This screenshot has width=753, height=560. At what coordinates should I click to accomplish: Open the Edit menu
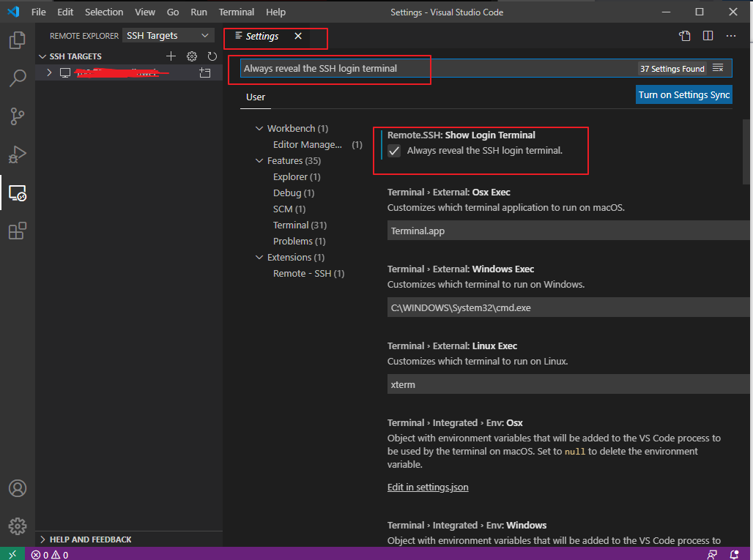[65, 12]
